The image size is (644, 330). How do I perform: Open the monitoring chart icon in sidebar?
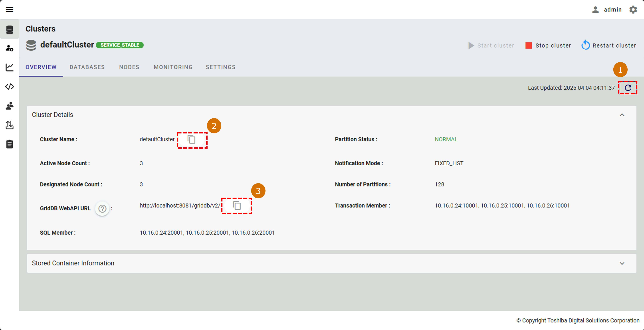click(10, 67)
